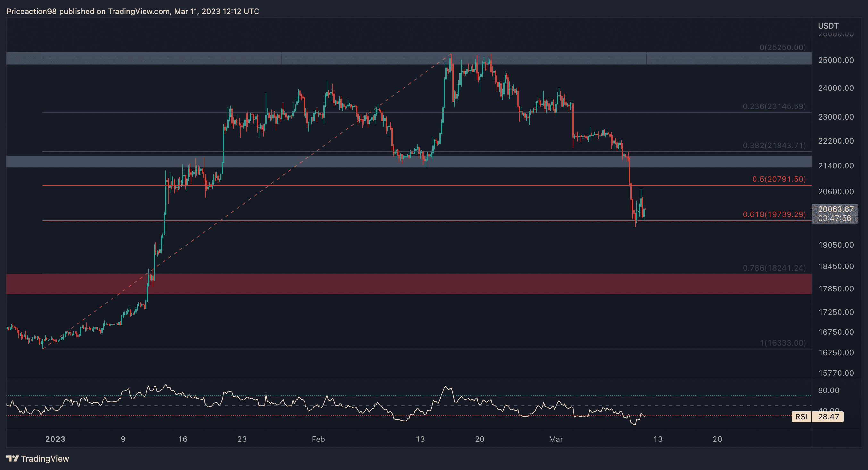Click the 0.786(18241.24) Fibonacci label

click(x=774, y=268)
